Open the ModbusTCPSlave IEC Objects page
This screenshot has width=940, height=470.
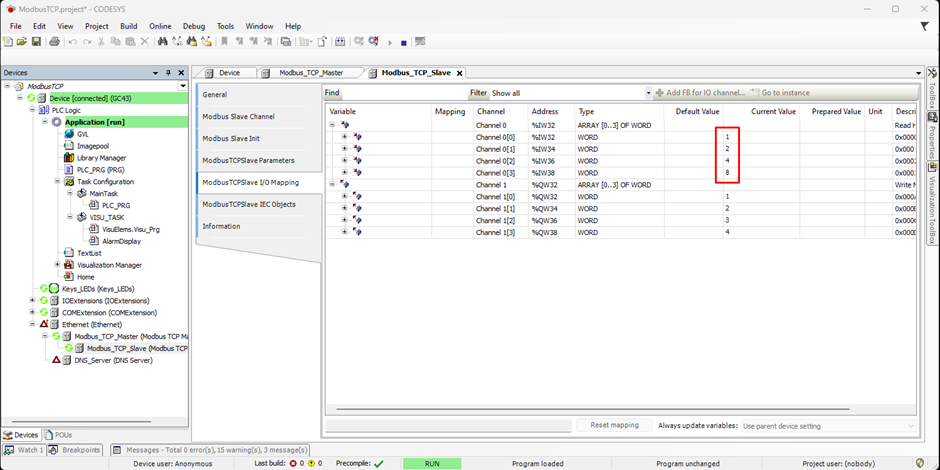click(x=249, y=204)
